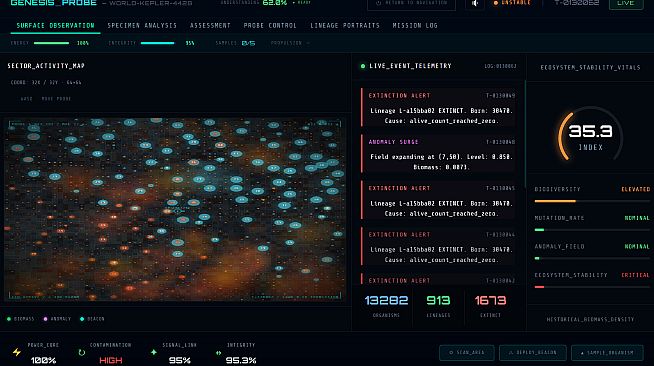Toggle the Beacon legend marker
The image size is (654, 366).
[82, 319]
